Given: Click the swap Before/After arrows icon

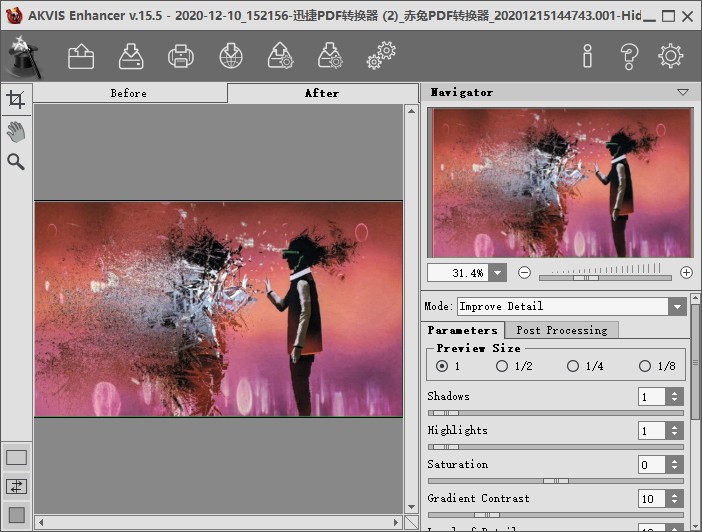Looking at the screenshot, I should click(17, 486).
